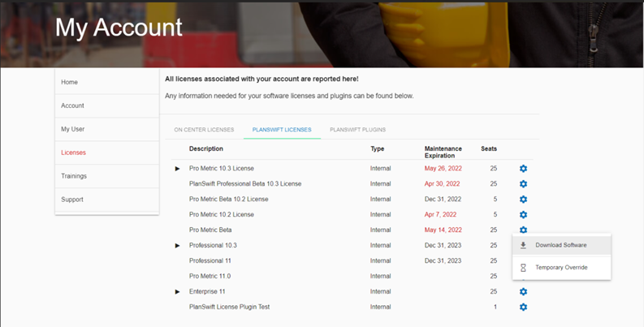This screenshot has height=327, width=644.
Task: Click the Apr 30, 2022 expiration date
Action: tap(442, 184)
